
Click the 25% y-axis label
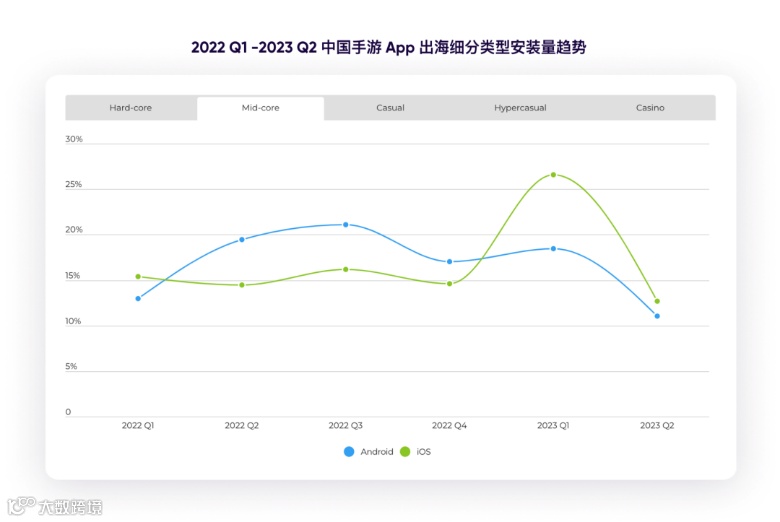[74, 184]
